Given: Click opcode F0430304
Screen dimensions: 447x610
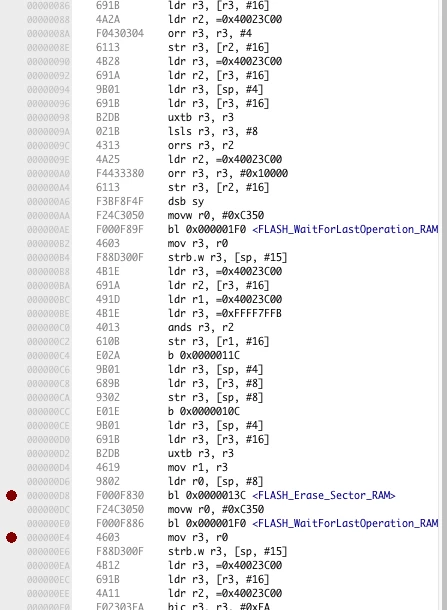Looking at the screenshot, I should (120, 33).
